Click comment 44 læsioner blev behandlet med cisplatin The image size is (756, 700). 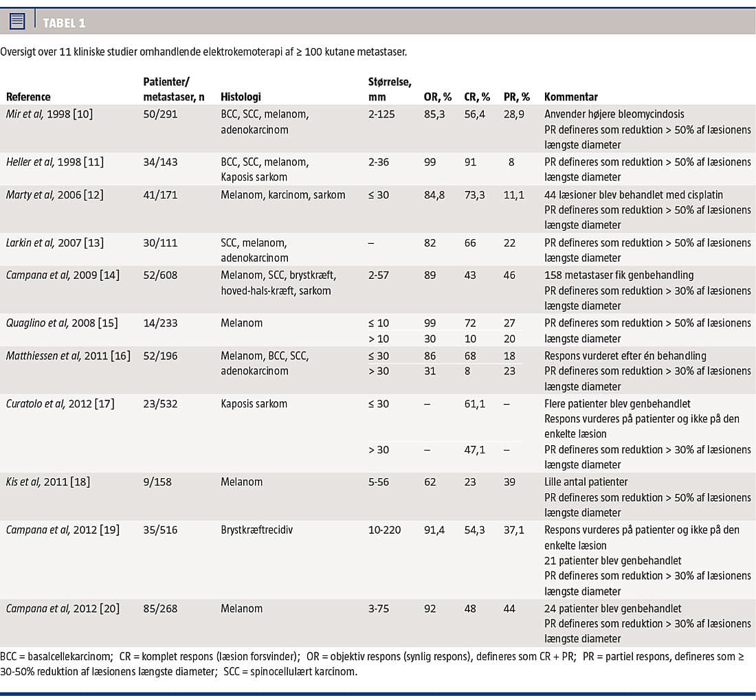click(x=634, y=195)
